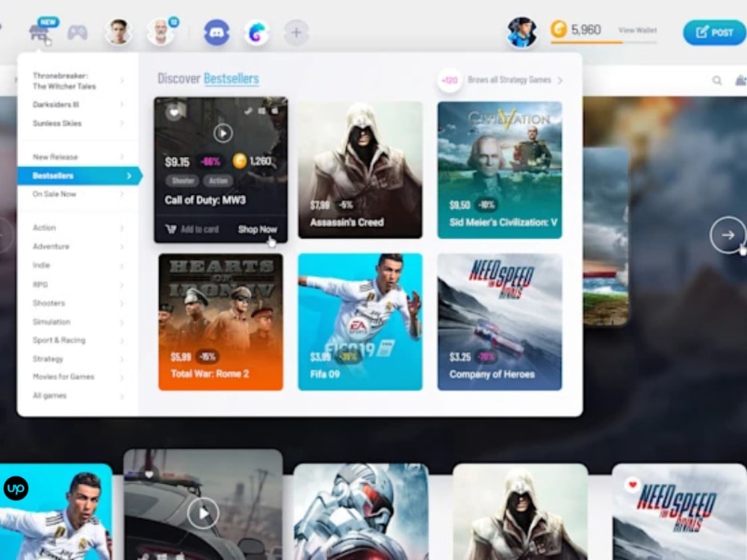Click the View Wallet link
This screenshot has height=560, width=747.
[637, 30]
